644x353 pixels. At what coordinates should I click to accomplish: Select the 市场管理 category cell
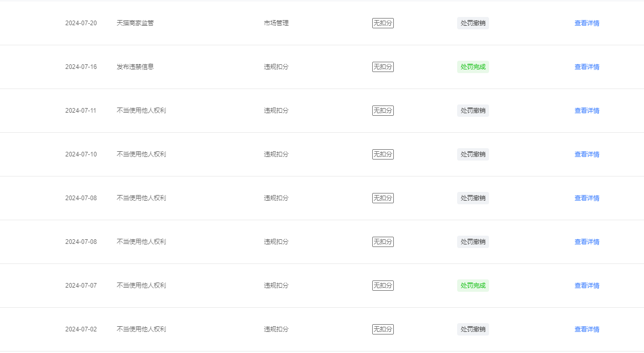(276, 23)
